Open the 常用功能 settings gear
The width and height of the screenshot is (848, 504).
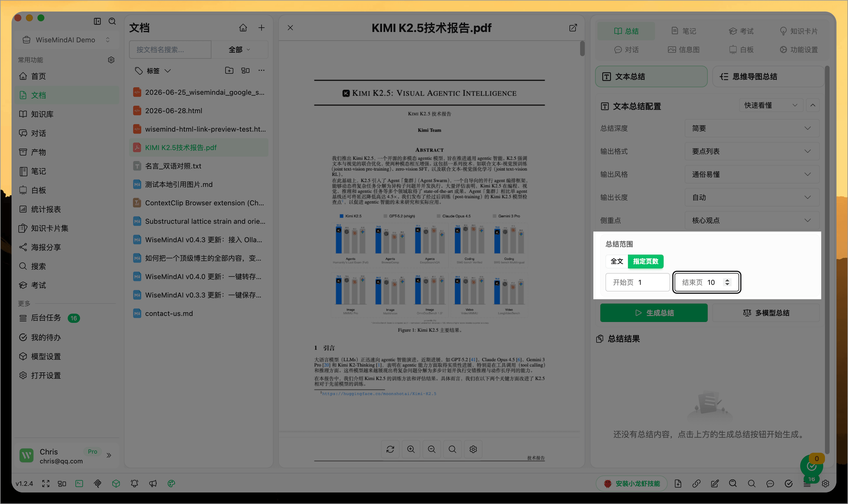pos(111,60)
